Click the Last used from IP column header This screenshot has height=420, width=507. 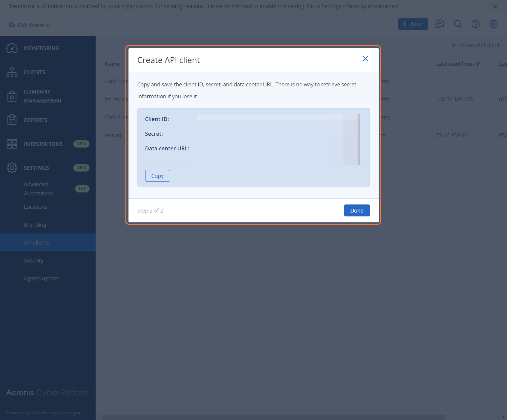(x=458, y=64)
